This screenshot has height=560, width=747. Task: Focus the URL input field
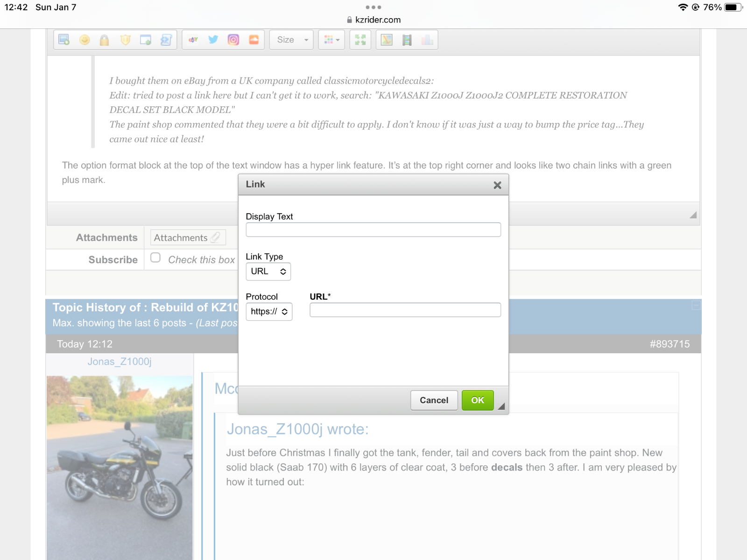pos(405,310)
